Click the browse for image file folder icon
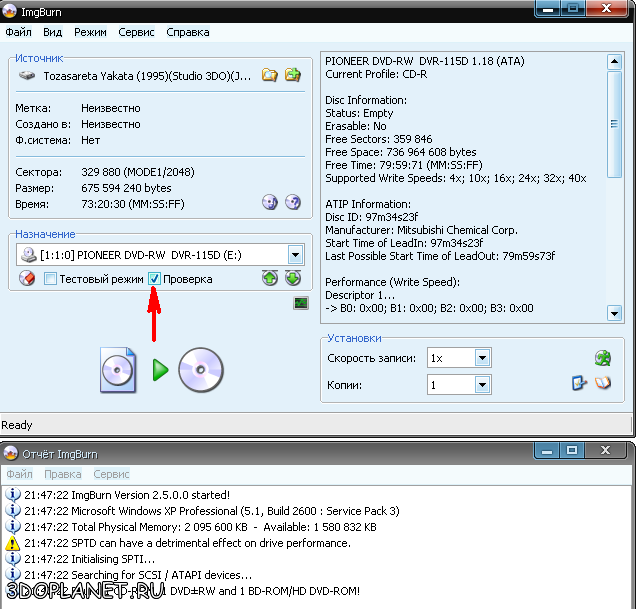The image size is (636, 609). click(269, 75)
